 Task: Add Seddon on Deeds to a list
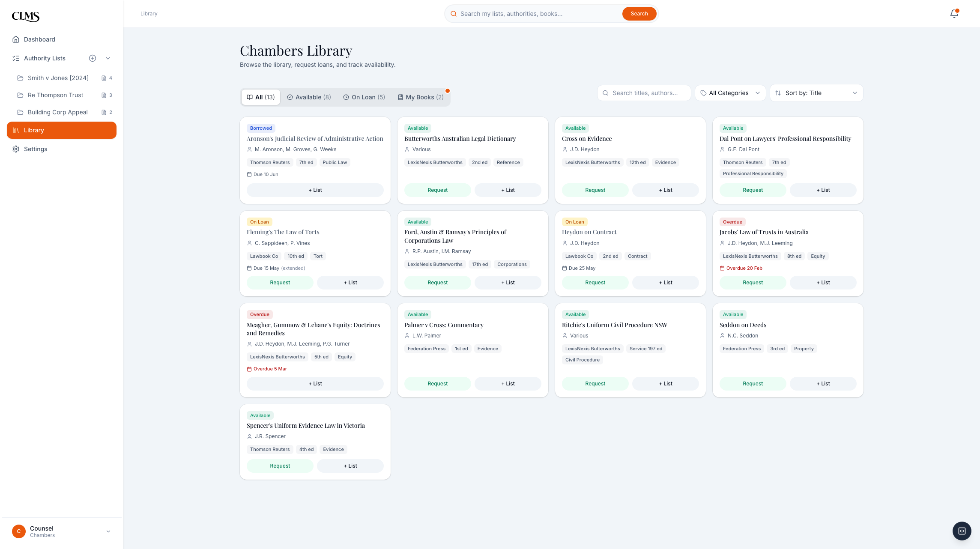click(823, 384)
